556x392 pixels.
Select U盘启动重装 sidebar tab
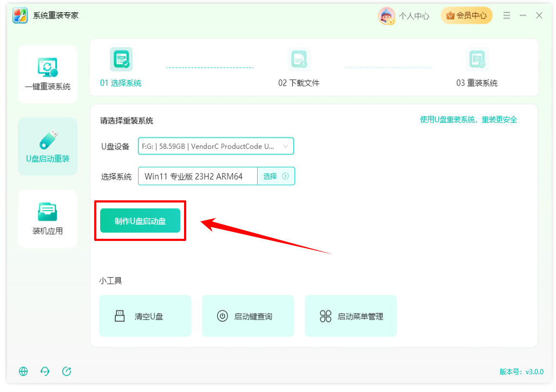[x=48, y=146]
